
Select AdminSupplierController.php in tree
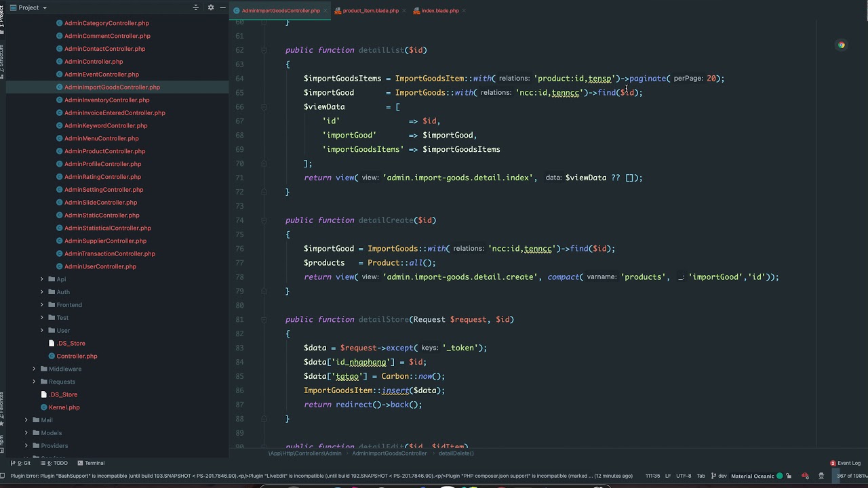pyautogui.click(x=105, y=241)
